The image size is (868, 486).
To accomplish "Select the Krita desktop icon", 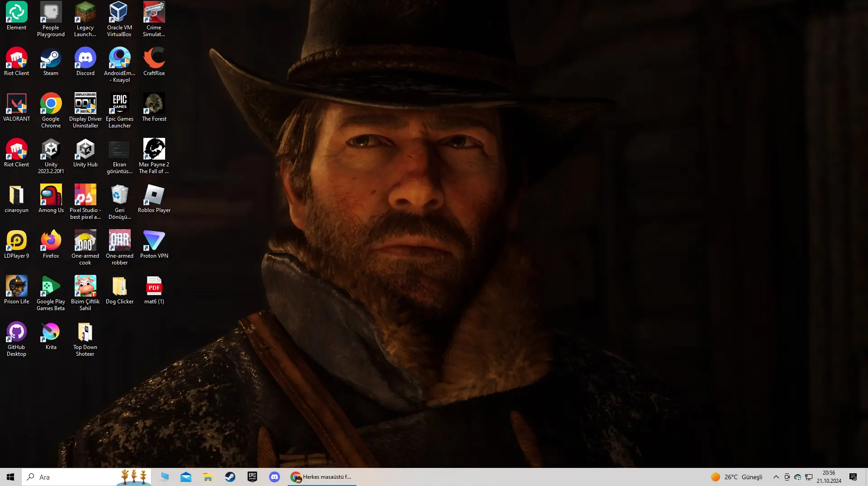I will point(51,336).
